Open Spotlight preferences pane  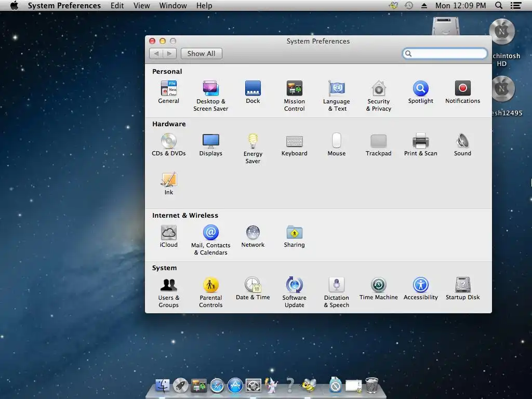point(421,92)
